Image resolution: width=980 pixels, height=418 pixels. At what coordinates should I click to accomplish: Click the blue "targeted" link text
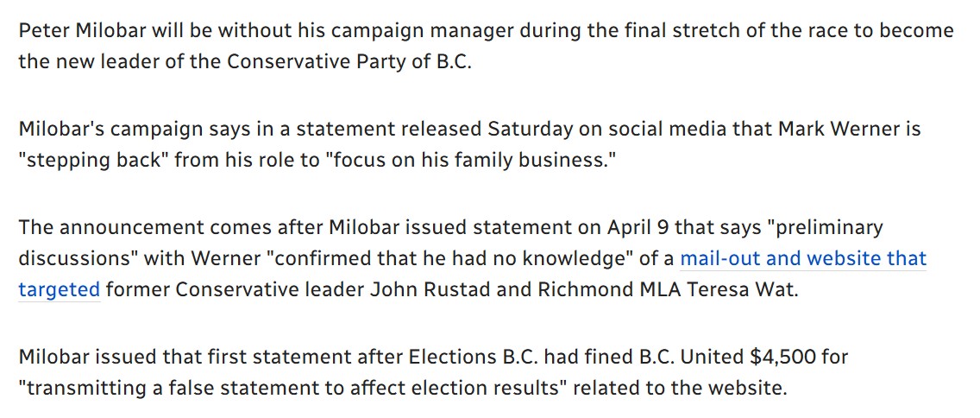tap(59, 289)
